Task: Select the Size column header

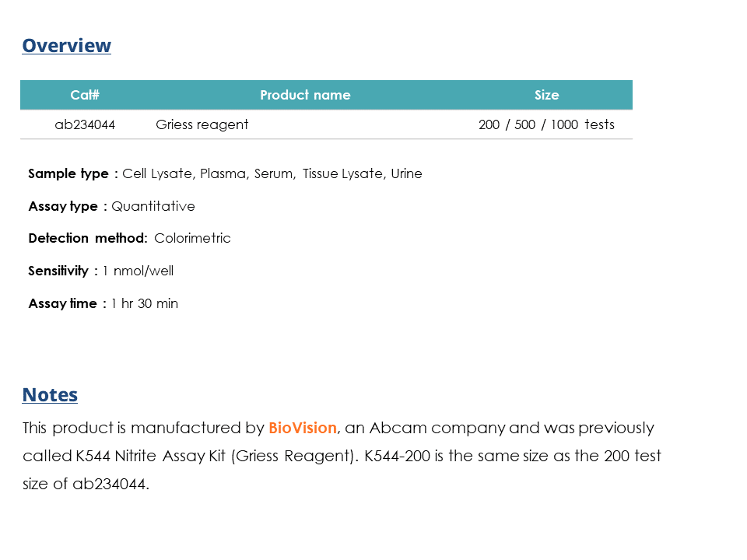Action: [x=546, y=95]
